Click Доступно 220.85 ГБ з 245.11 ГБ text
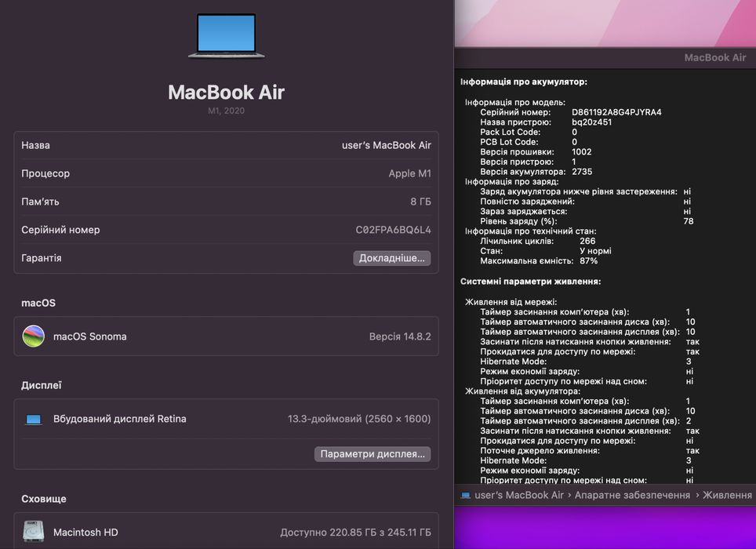This screenshot has width=756, height=549. tap(355, 532)
